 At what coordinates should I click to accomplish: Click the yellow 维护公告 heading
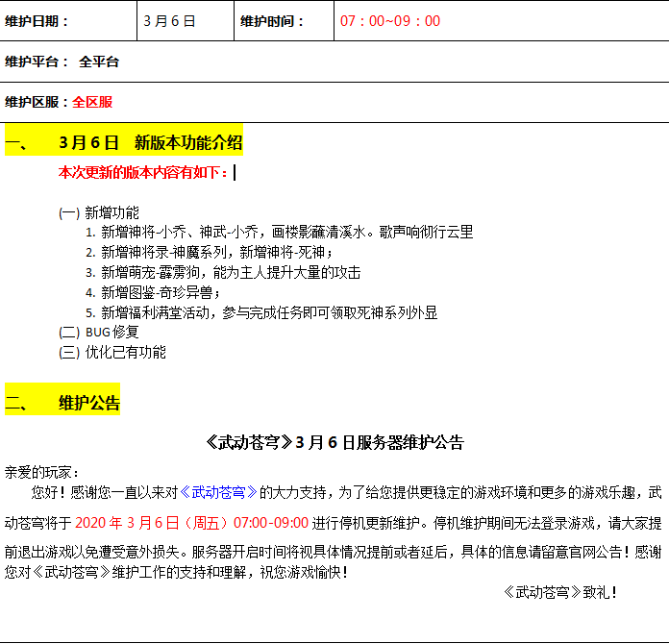coord(89,403)
